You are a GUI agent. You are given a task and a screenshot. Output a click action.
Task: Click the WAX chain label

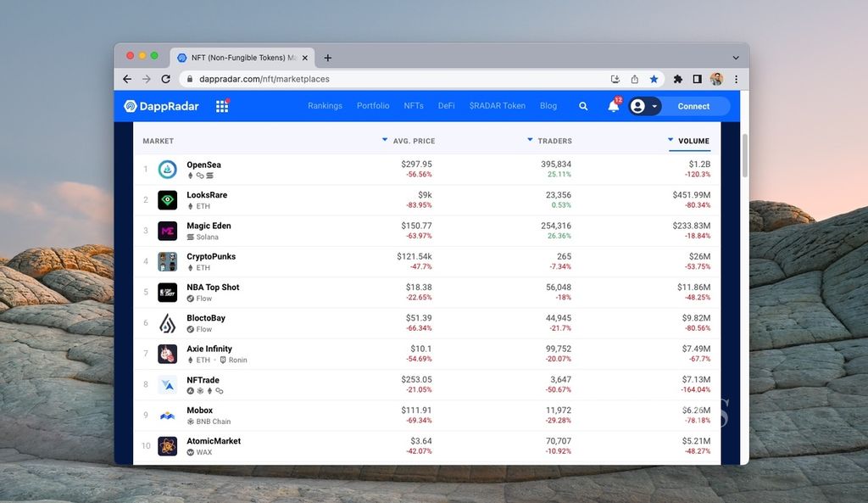click(x=199, y=452)
